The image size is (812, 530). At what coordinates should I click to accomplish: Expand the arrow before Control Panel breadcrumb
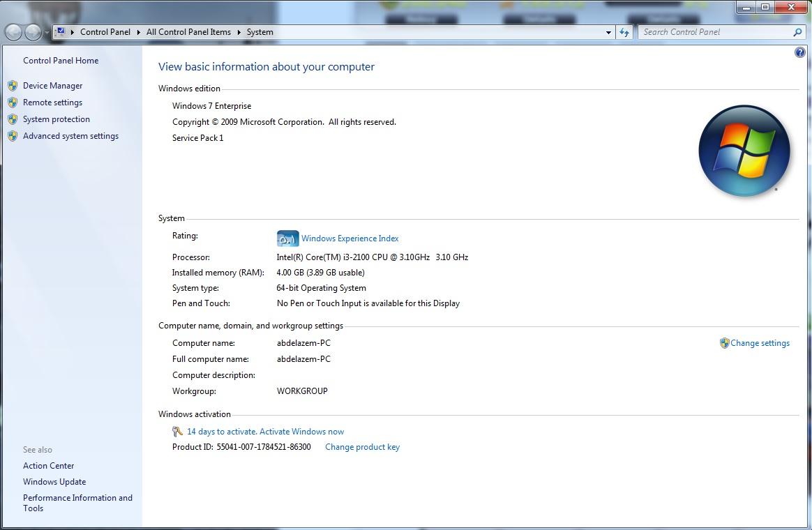pos(72,32)
